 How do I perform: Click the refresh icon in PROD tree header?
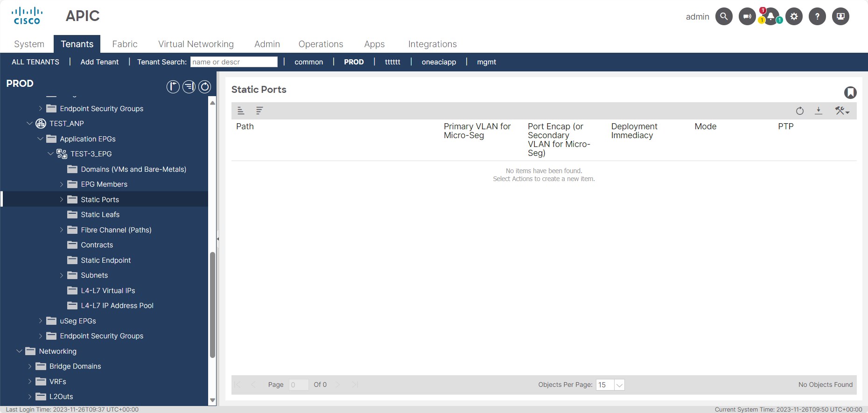tap(205, 87)
